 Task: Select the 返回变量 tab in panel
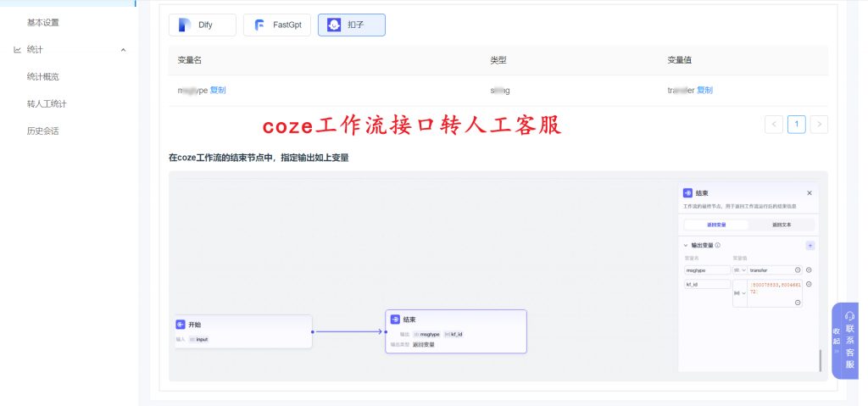pos(716,225)
